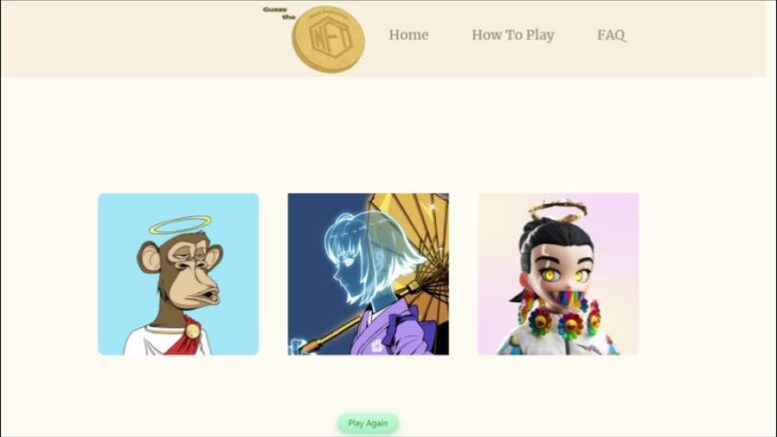Click the gold NFT coin logo
This screenshot has width=777, height=437.
point(329,39)
